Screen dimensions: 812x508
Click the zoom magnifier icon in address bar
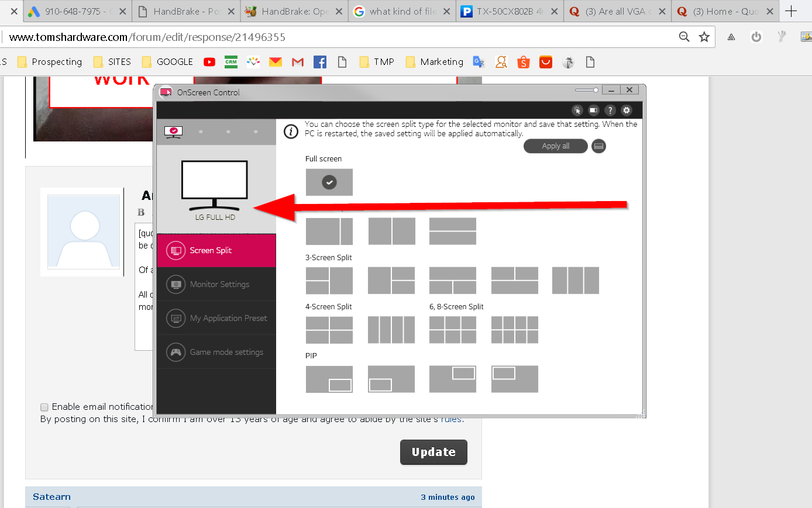point(684,37)
